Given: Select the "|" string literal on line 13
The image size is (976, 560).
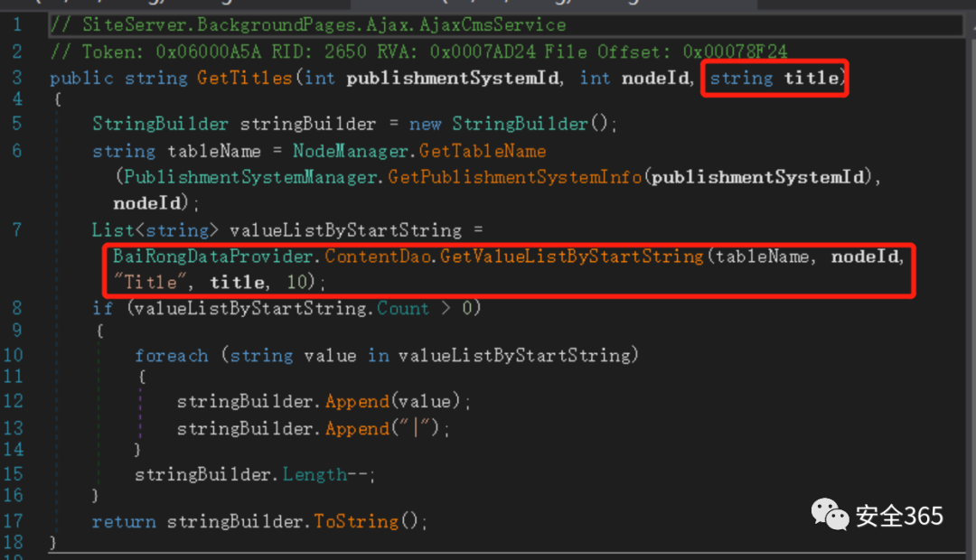Looking at the screenshot, I should pyautogui.click(x=415, y=428).
